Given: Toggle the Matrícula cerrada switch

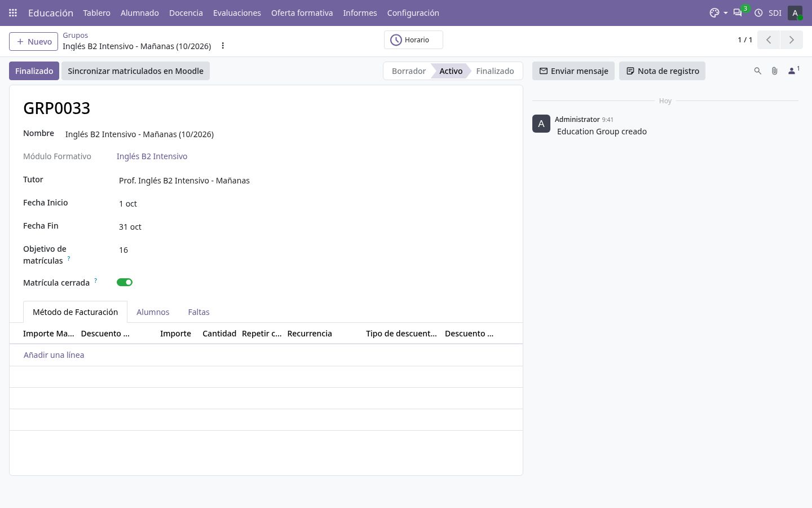Looking at the screenshot, I should (x=125, y=282).
